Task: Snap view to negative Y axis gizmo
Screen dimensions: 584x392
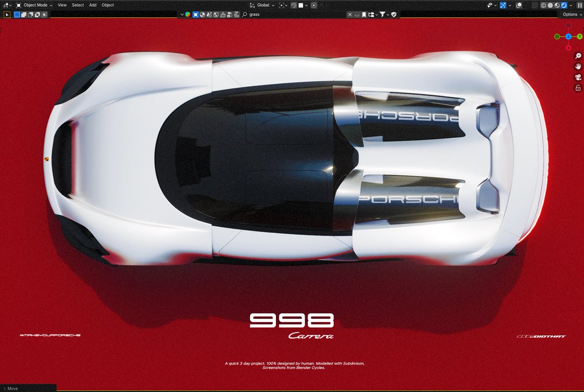Action: pyautogui.click(x=557, y=36)
